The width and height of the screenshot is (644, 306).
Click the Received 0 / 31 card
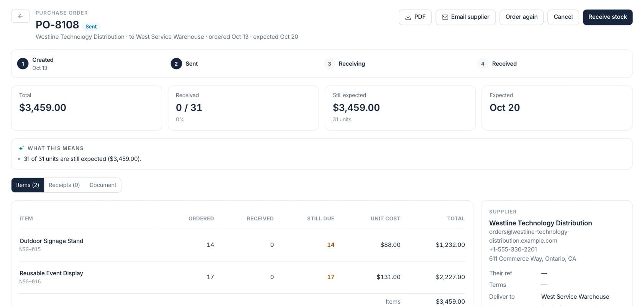click(243, 108)
